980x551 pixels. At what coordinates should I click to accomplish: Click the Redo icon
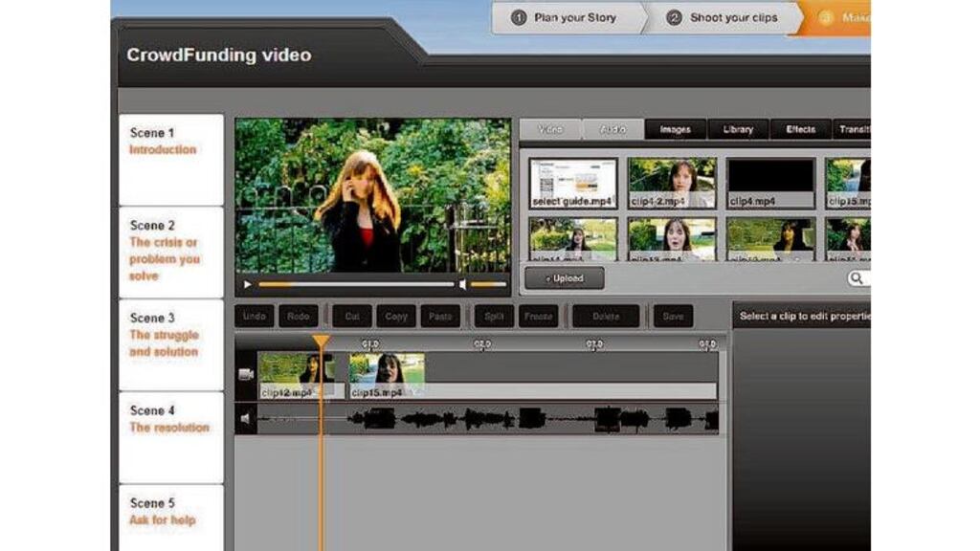pyautogui.click(x=298, y=316)
